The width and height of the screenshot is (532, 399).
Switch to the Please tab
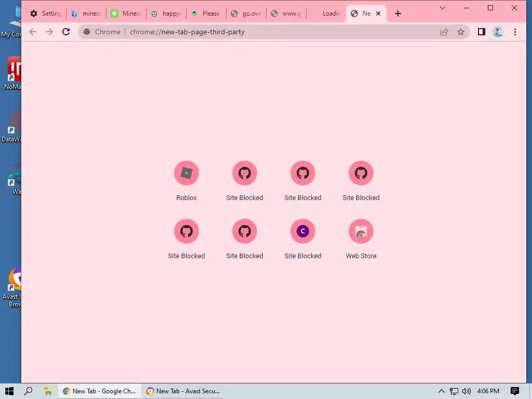[206, 14]
